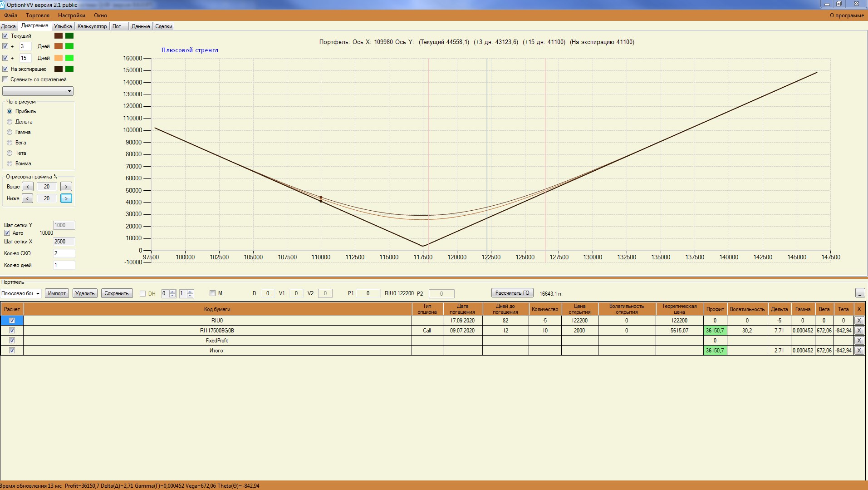Screen dimensions: 868x490
Task: Click the days field showing 15
Action: (25, 58)
